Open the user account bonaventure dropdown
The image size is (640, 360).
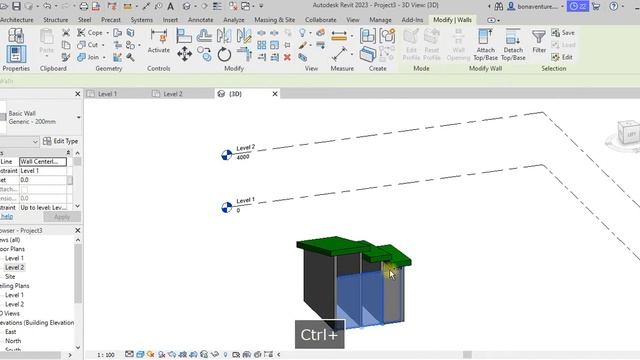click(x=562, y=7)
